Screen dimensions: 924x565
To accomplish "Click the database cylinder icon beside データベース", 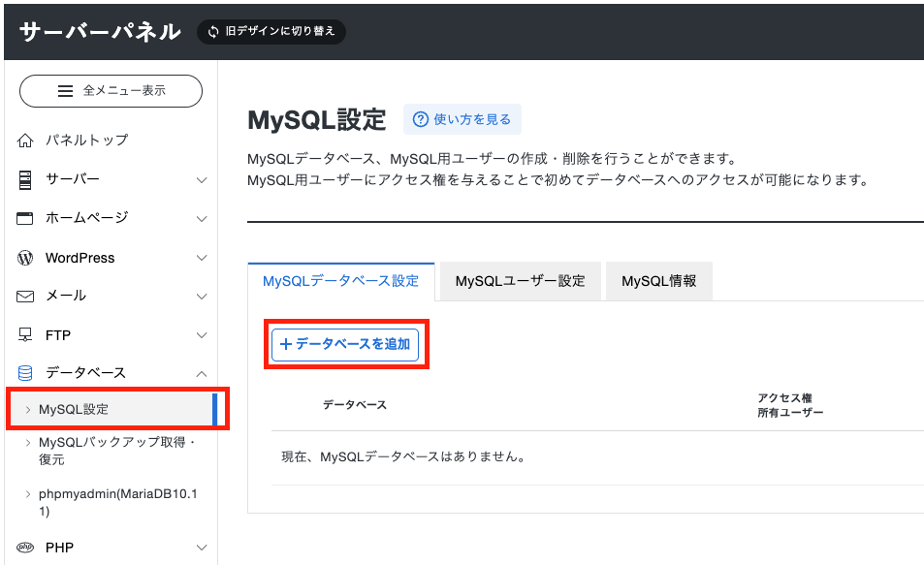I will [x=25, y=373].
